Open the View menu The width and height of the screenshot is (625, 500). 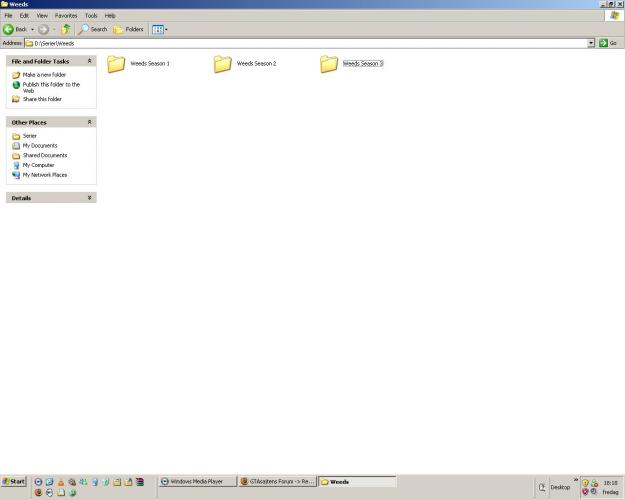[x=42, y=16]
